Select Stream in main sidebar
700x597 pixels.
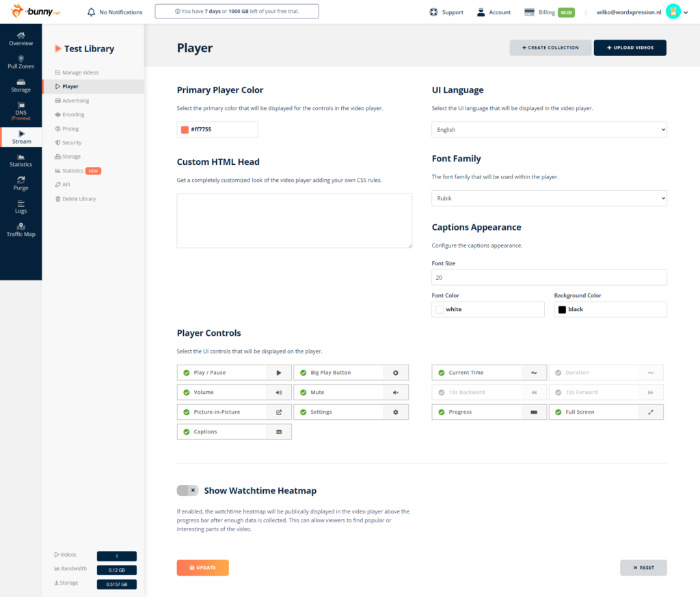tap(21, 137)
